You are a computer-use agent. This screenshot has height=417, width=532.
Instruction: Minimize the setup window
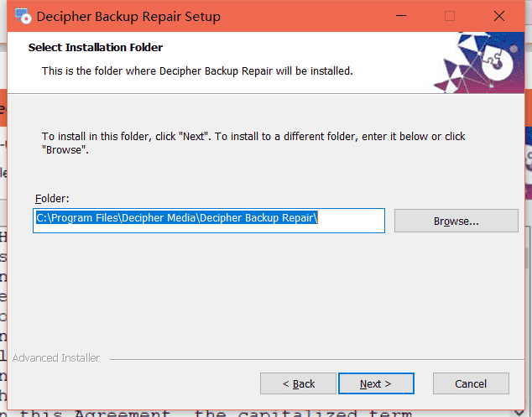point(401,16)
